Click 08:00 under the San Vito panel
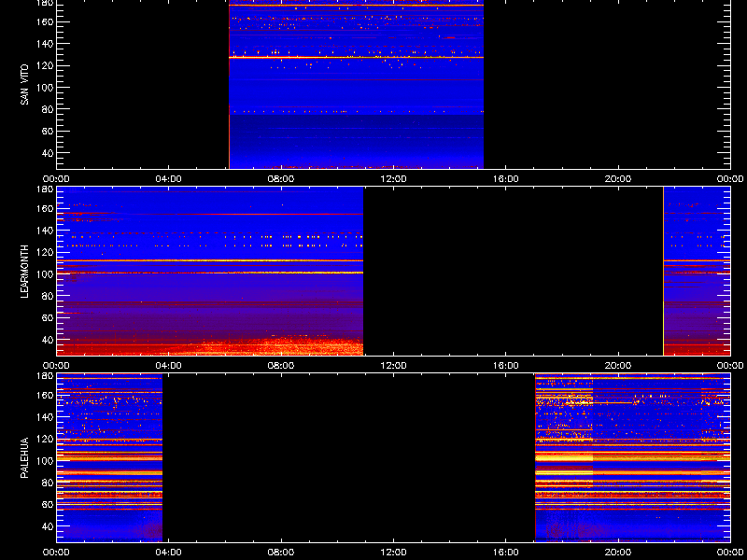The image size is (747, 560). point(281,179)
